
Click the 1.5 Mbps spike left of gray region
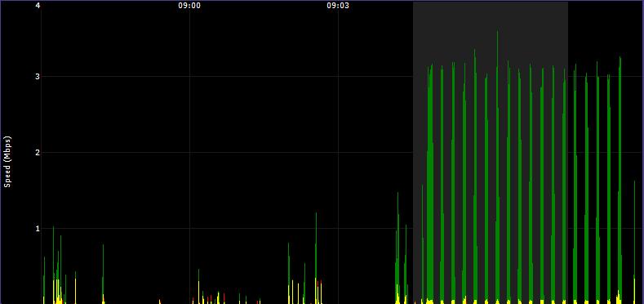(398, 247)
